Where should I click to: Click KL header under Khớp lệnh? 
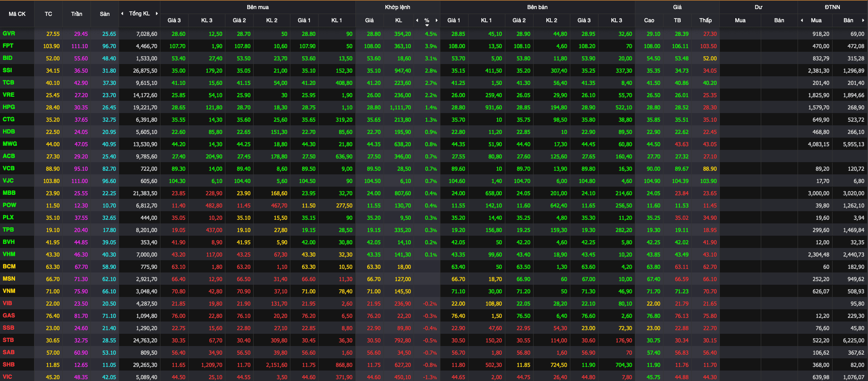coord(399,20)
